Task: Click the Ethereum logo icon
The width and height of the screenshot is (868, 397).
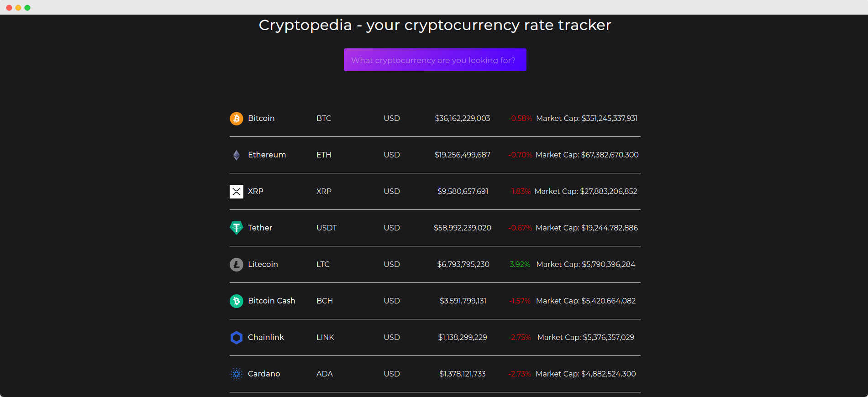Action: click(237, 155)
